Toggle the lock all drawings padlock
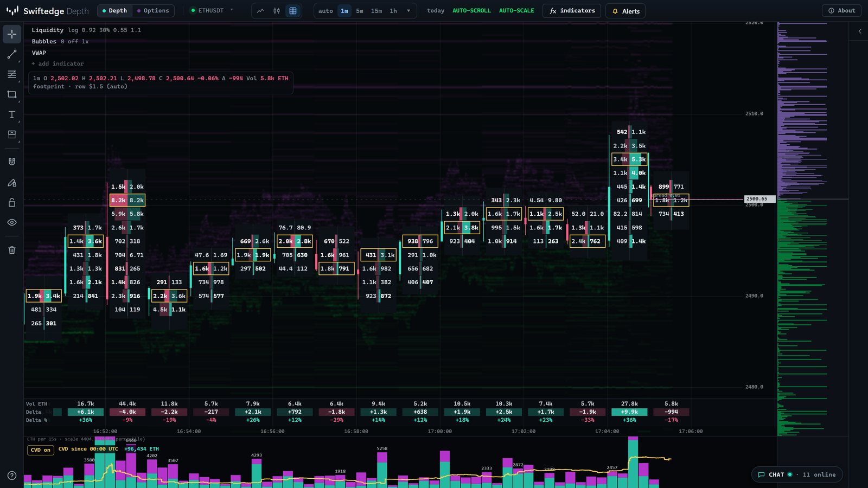The width and height of the screenshot is (868, 488). (12, 202)
